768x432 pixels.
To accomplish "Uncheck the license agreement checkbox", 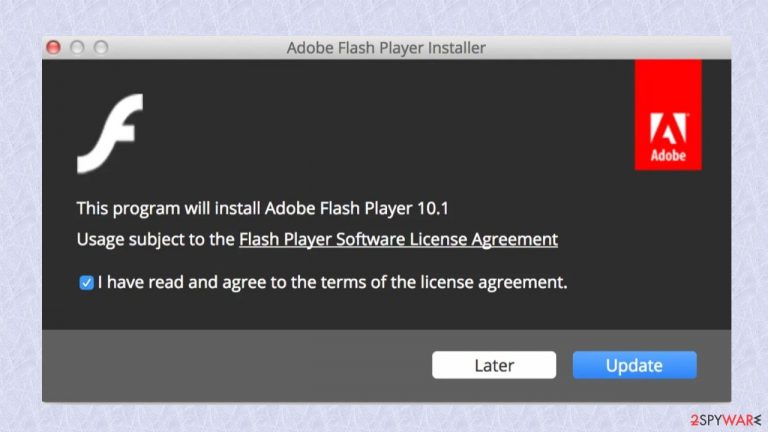I will click(x=86, y=283).
